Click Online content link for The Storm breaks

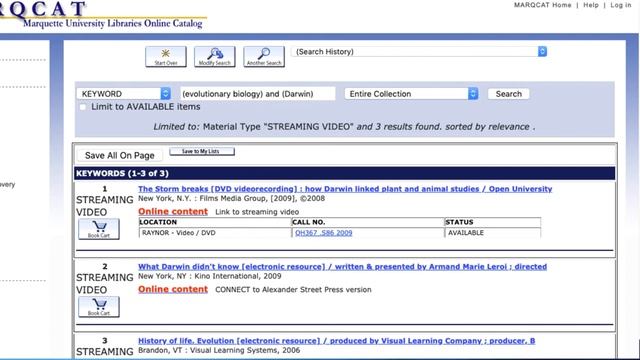(173, 211)
